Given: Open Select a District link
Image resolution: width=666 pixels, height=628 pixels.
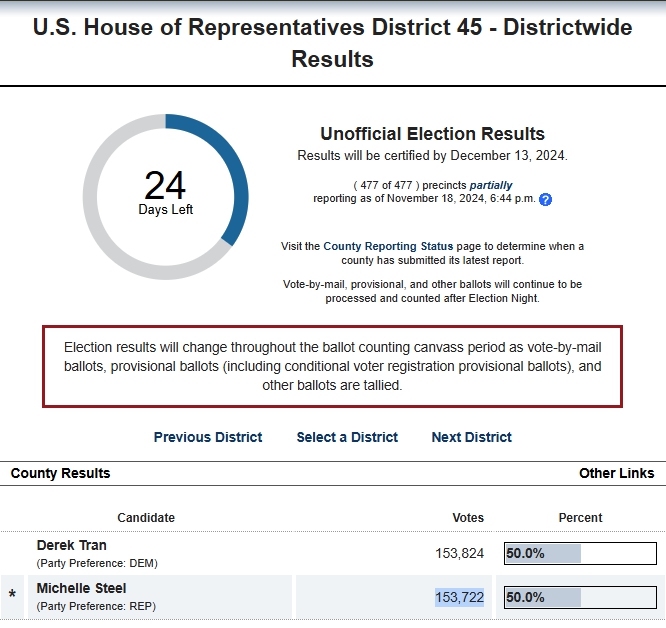Looking at the screenshot, I should (347, 437).
